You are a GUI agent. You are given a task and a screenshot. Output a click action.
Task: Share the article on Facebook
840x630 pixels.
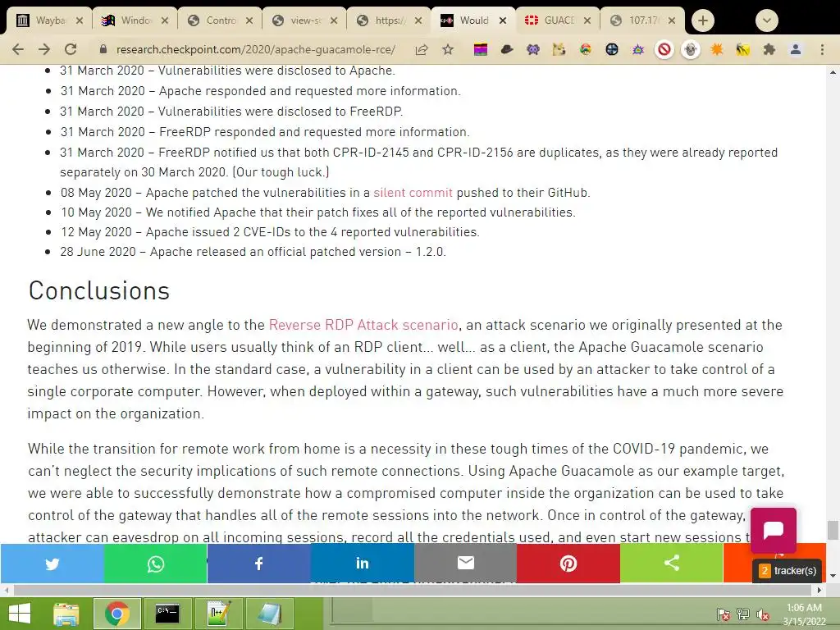(258, 564)
